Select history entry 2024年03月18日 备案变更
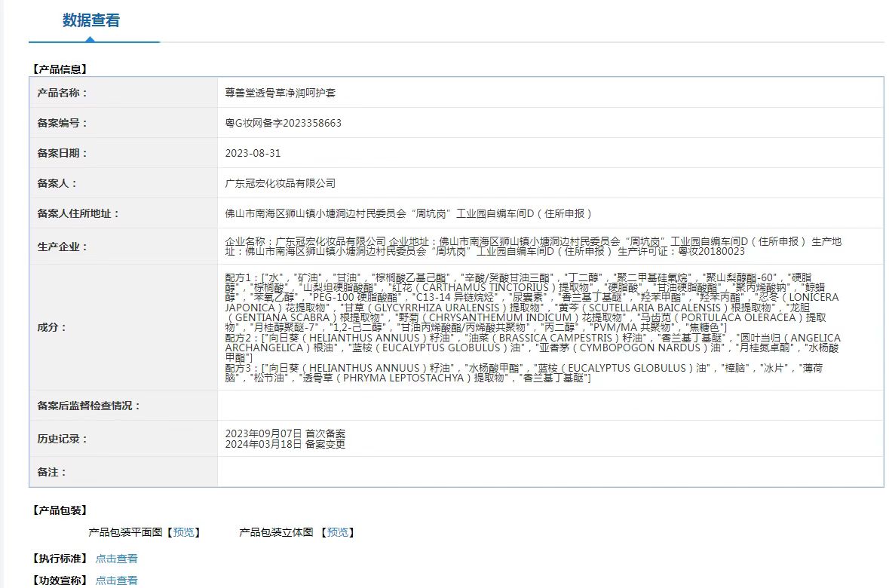 tap(285, 444)
